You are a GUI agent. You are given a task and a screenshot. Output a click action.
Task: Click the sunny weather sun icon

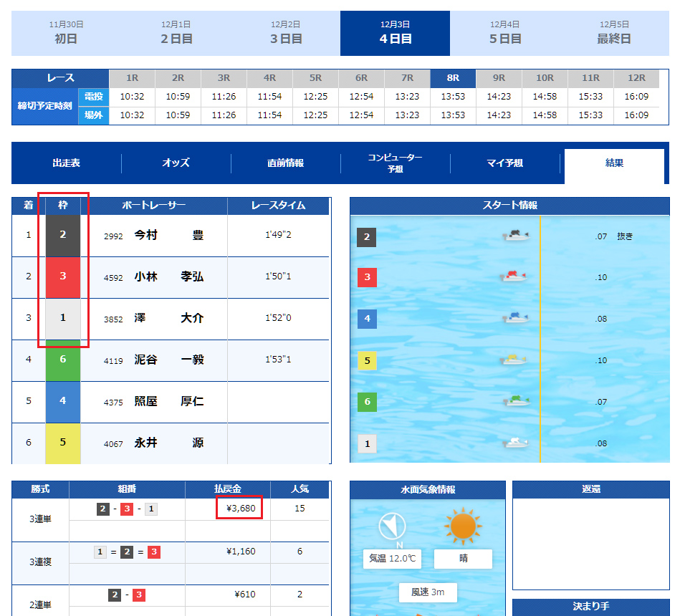(463, 526)
